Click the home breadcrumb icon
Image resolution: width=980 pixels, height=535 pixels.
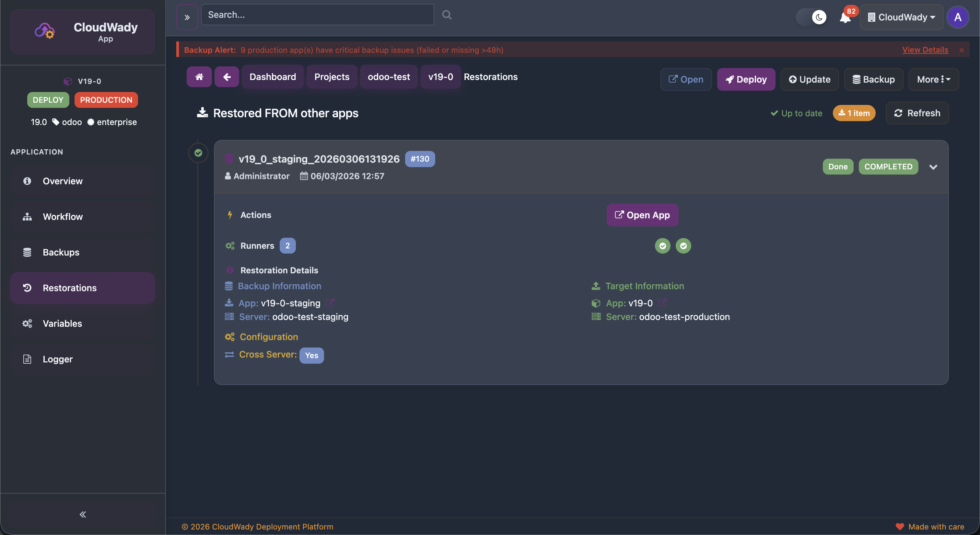pos(199,77)
